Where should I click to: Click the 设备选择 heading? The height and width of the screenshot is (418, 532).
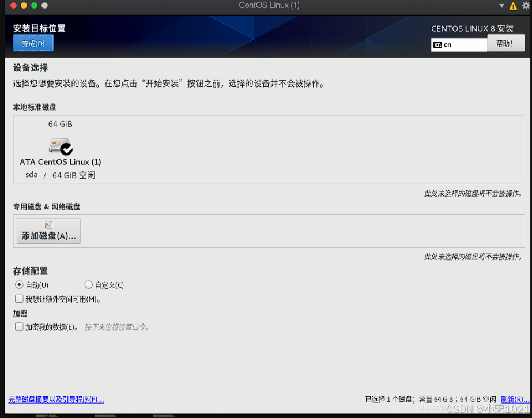(31, 67)
